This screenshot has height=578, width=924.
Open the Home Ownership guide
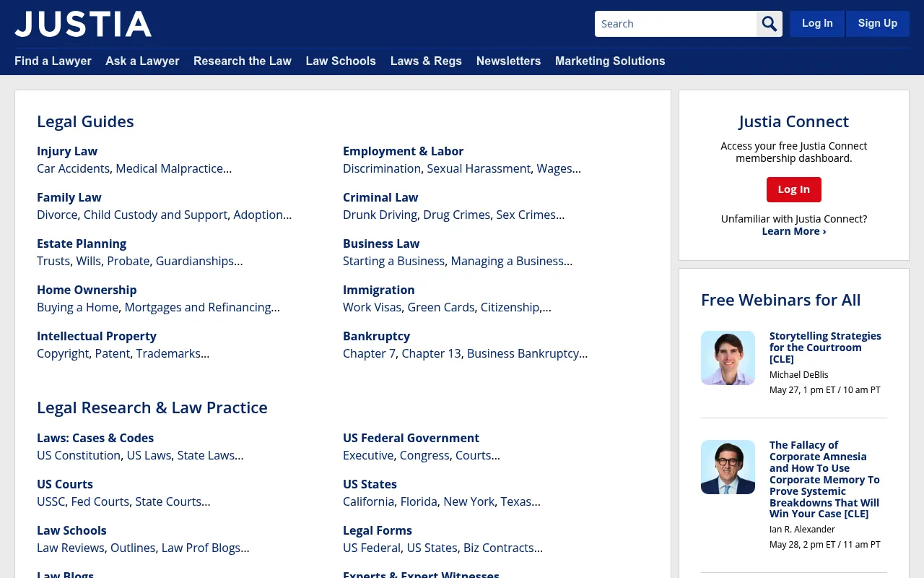tap(87, 290)
